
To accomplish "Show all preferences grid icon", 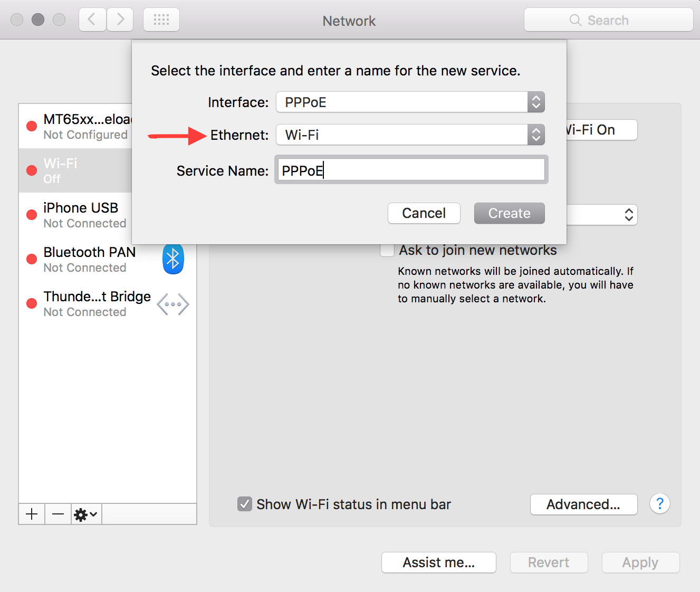I will pyautogui.click(x=161, y=20).
